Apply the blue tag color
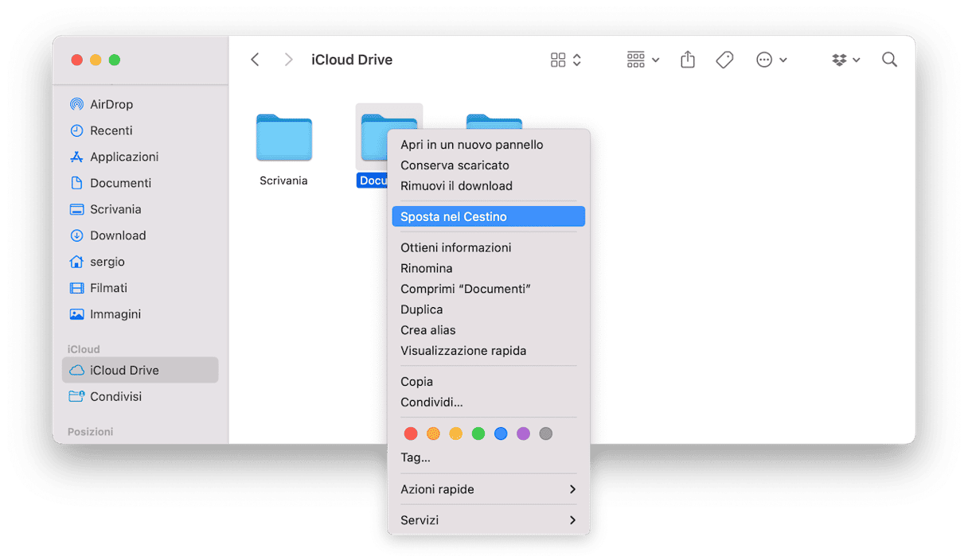The height and width of the screenshot is (560, 968). (x=501, y=434)
